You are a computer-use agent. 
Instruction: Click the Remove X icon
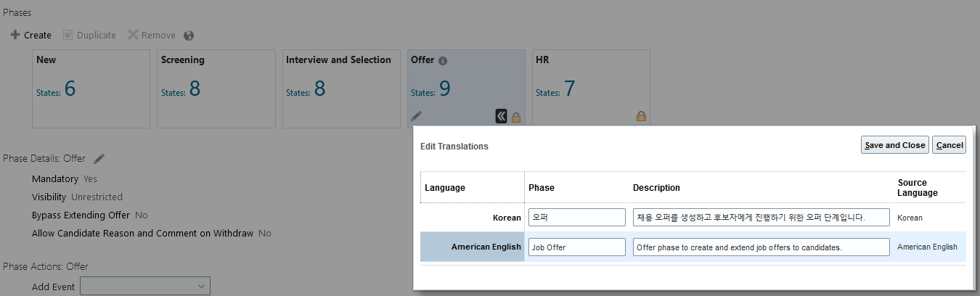tap(133, 35)
